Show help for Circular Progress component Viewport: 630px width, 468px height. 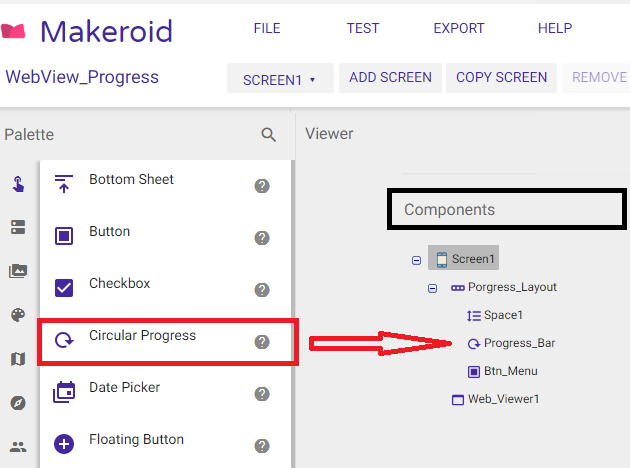pyautogui.click(x=262, y=342)
